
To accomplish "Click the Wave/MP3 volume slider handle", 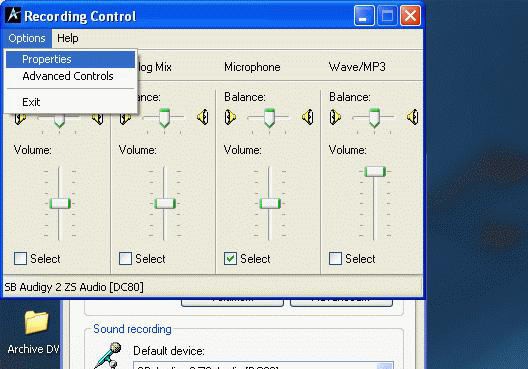I will click(374, 171).
